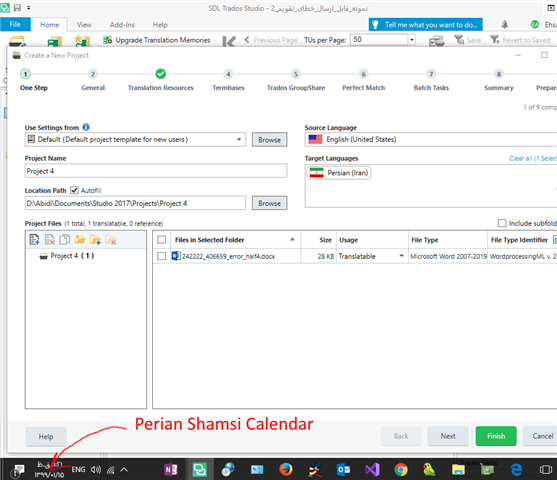Viewport: 557px width, 480px height.
Task: Click the new folder icon with plus
Action: pos(95,240)
